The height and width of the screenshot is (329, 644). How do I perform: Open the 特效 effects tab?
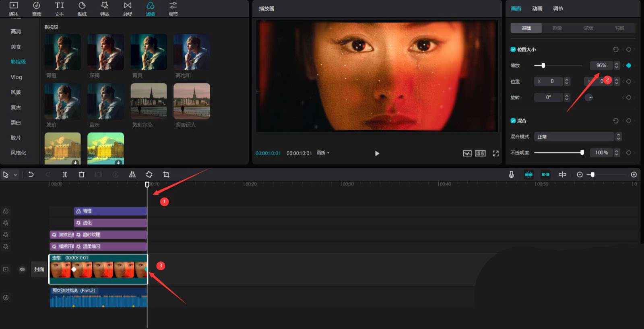tap(105, 9)
